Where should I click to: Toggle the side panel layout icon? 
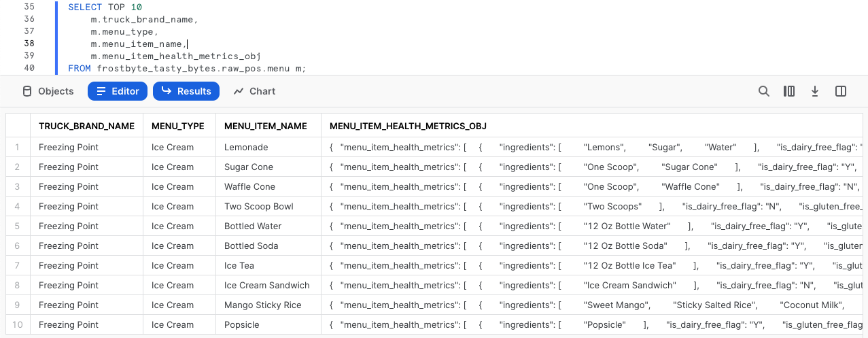click(841, 91)
